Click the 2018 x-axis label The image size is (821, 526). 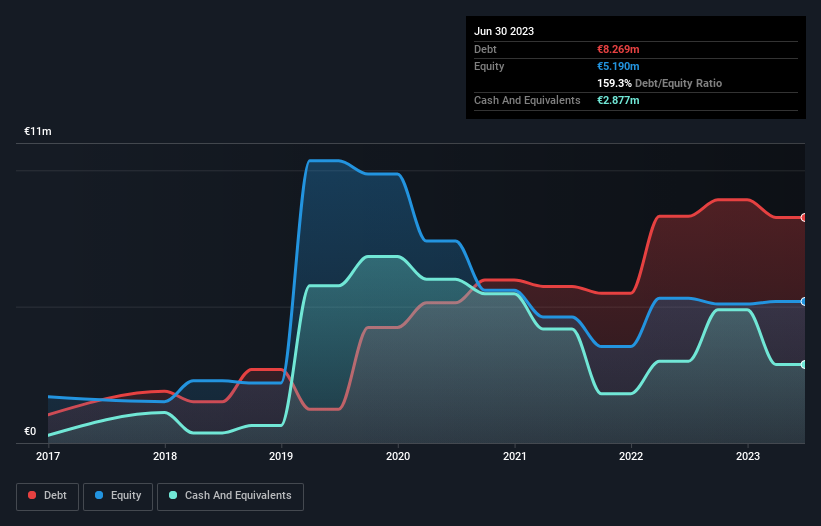(x=165, y=456)
